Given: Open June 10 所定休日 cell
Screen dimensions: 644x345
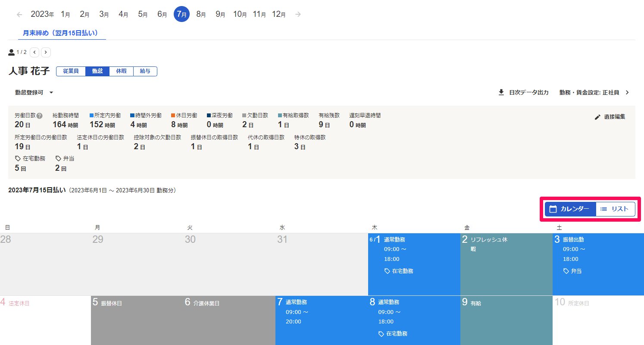Looking at the screenshot, I should coord(598,320).
